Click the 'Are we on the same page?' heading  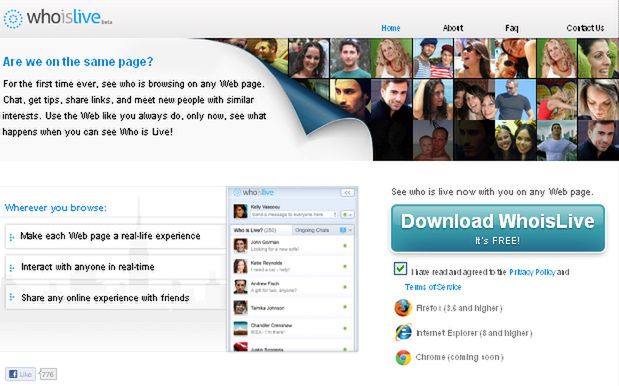[x=78, y=62]
